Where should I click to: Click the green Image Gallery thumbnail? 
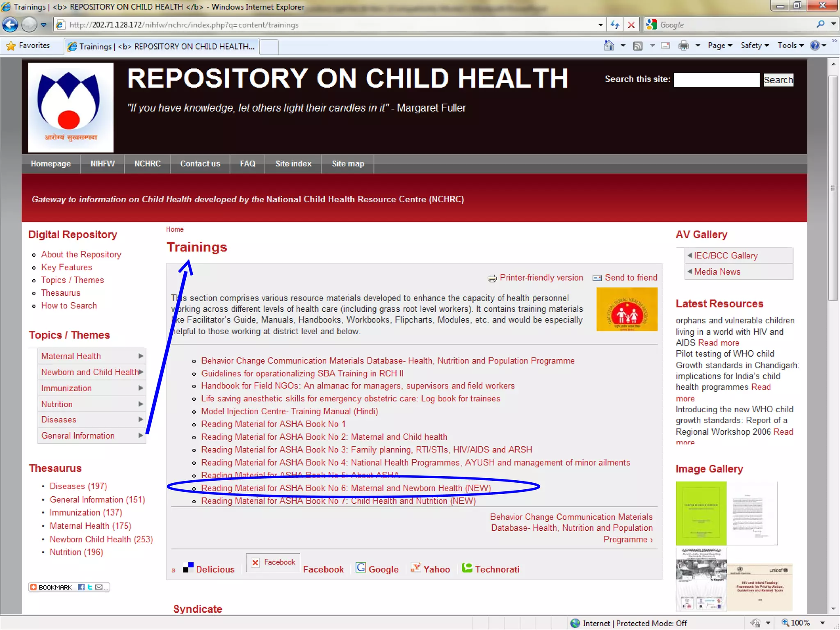(x=701, y=513)
